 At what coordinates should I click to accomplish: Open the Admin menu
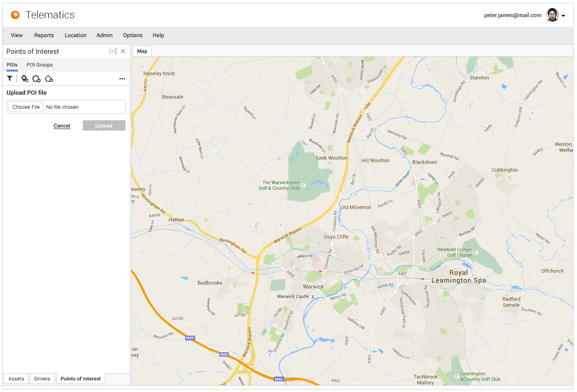click(x=105, y=35)
